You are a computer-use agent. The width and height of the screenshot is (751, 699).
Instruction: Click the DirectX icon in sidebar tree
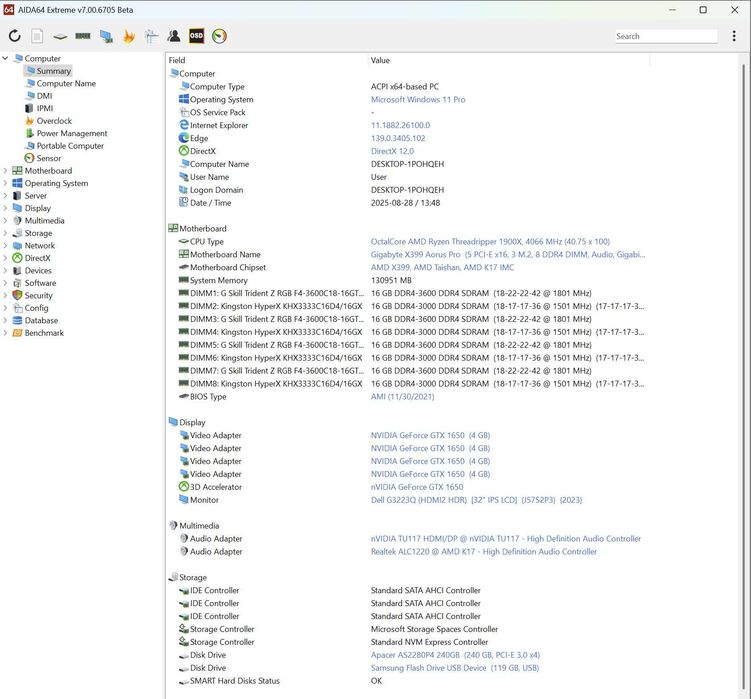(18, 258)
